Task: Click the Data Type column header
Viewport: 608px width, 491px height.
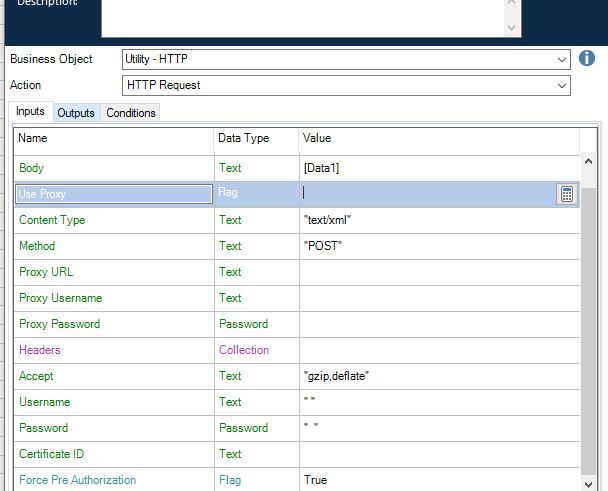Action: click(x=256, y=140)
